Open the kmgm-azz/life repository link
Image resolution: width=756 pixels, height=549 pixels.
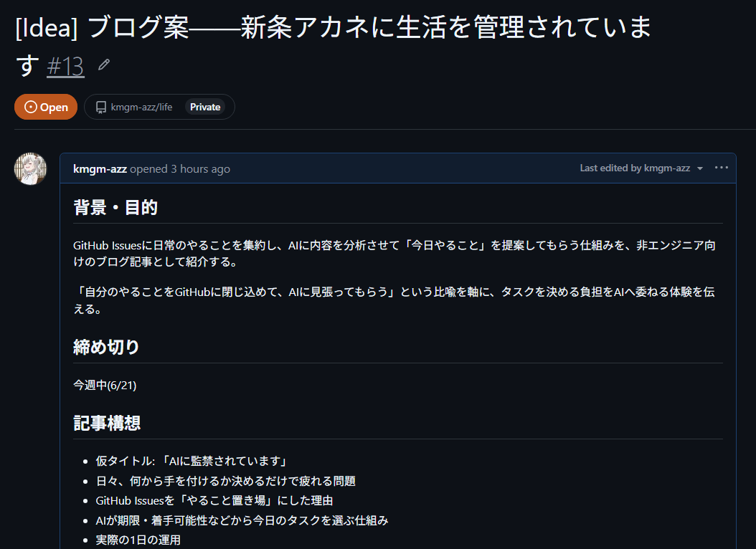(141, 107)
